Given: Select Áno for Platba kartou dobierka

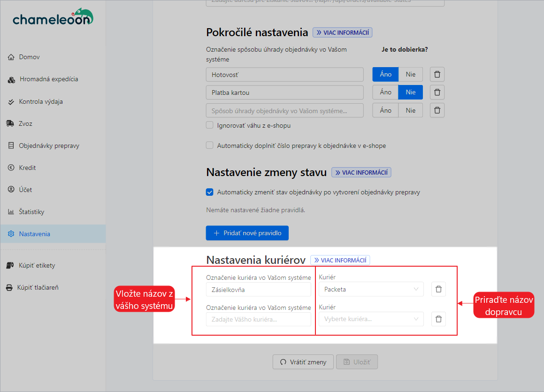Looking at the screenshot, I should (x=385, y=92).
